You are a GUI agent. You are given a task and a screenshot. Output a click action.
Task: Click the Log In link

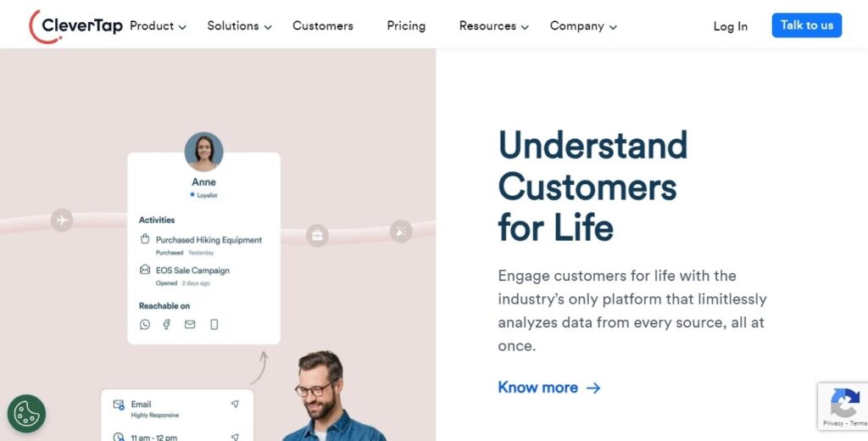[730, 26]
